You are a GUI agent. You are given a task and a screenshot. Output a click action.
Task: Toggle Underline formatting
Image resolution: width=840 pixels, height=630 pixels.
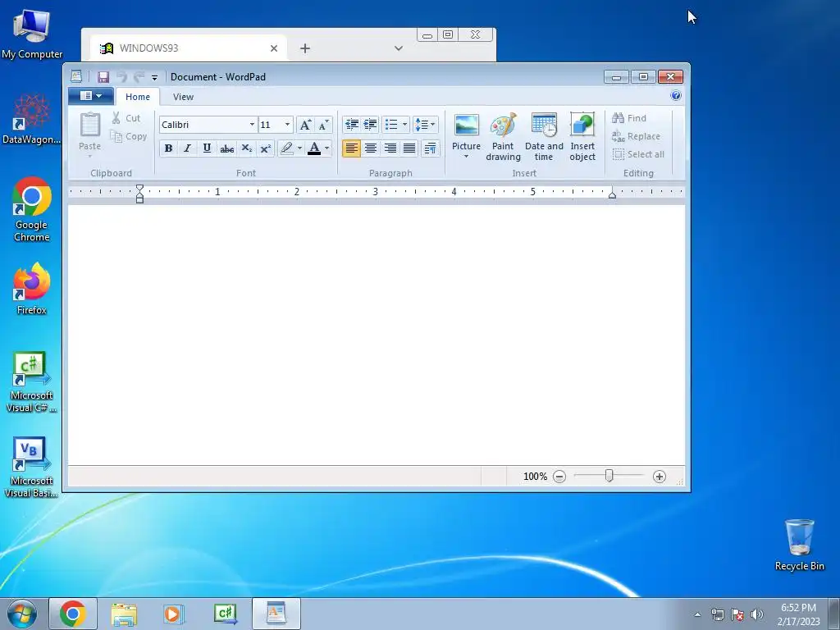tap(206, 148)
